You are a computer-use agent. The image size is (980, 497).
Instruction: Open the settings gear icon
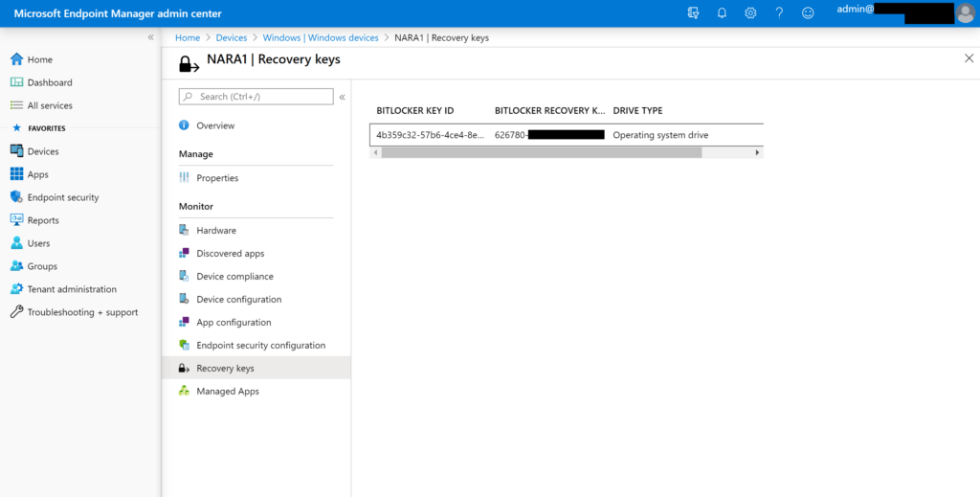[x=750, y=13]
